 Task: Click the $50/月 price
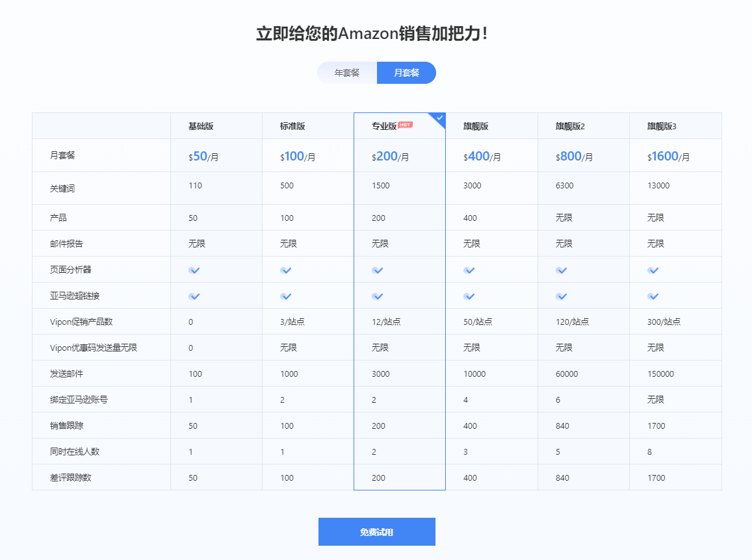click(203, 157)
